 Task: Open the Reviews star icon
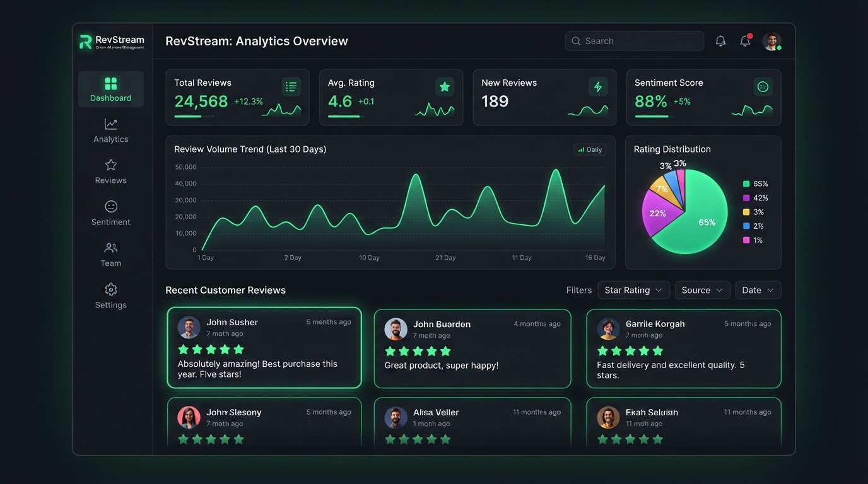[110, 165]
